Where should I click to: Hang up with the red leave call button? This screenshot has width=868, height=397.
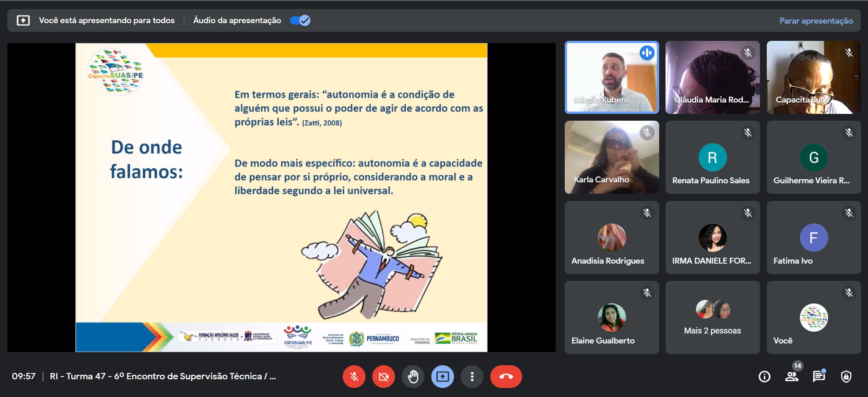506,377
